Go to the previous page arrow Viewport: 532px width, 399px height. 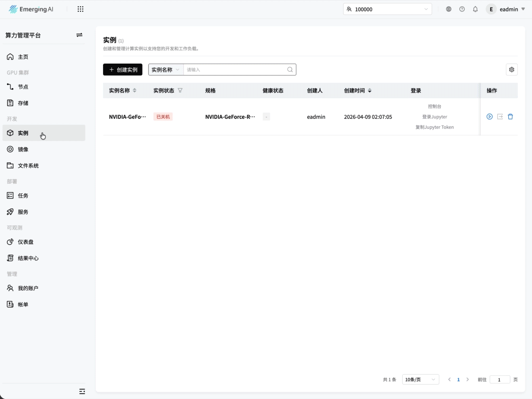tap(449, 380)
